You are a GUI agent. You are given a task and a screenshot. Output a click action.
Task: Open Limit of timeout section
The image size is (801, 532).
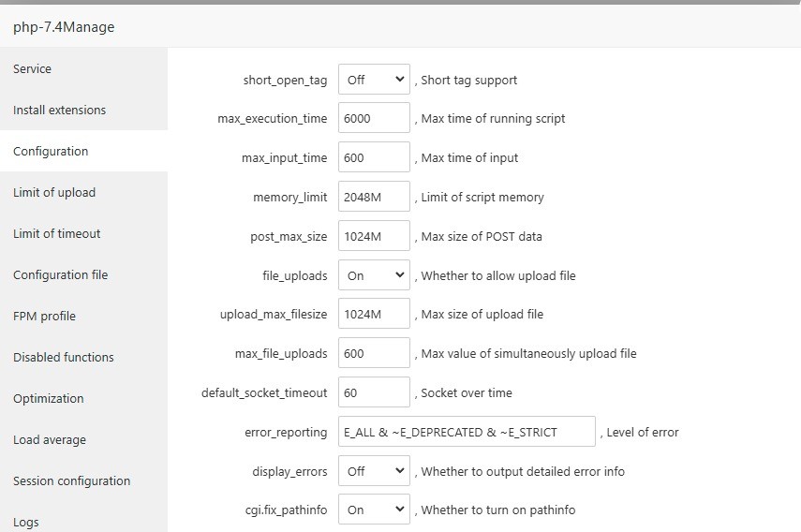tap(56, 233)
